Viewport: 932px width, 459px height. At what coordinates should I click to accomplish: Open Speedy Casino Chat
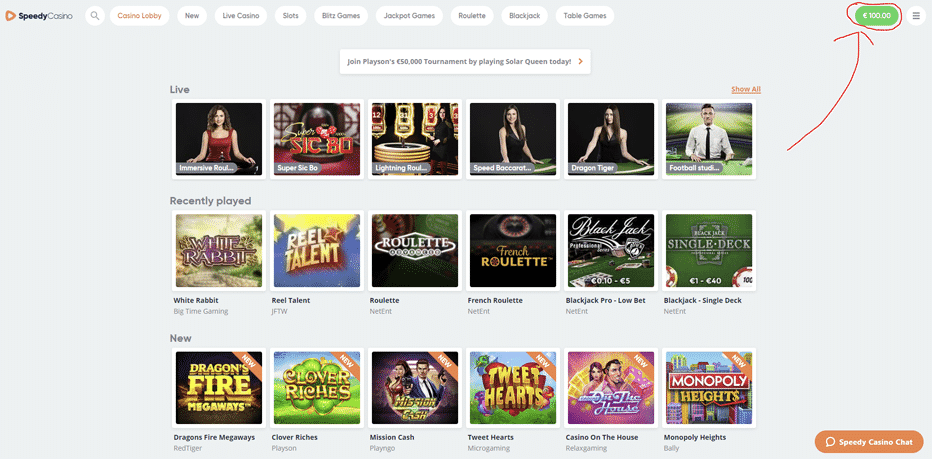869,442
